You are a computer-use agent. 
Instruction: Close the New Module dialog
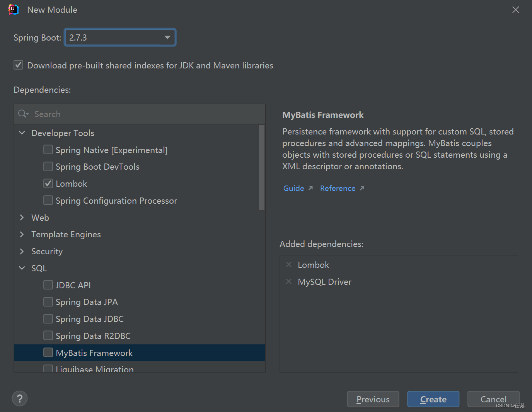pyautogui.click(x=516, y=10)
